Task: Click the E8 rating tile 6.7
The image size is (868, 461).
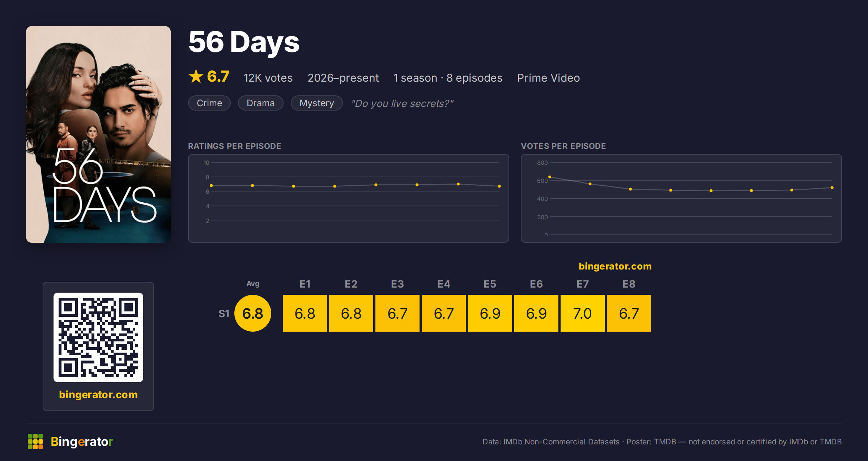Action: [x=629, y=313]
